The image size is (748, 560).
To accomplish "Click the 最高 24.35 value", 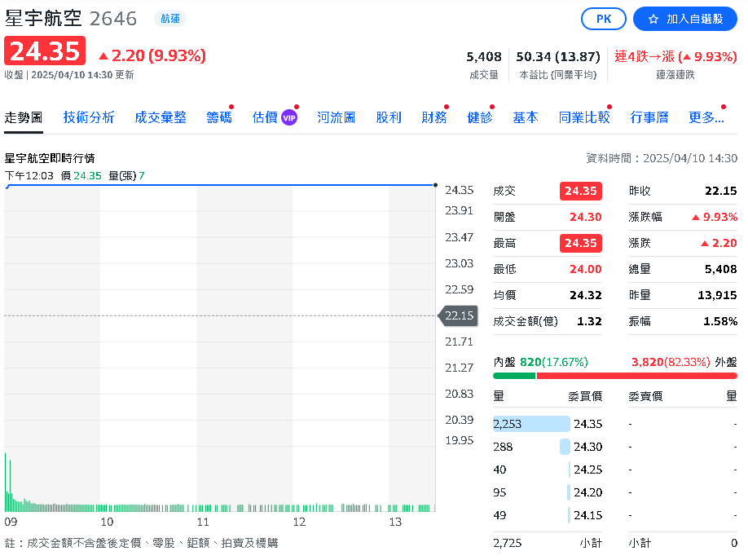I will pos(581,243).
